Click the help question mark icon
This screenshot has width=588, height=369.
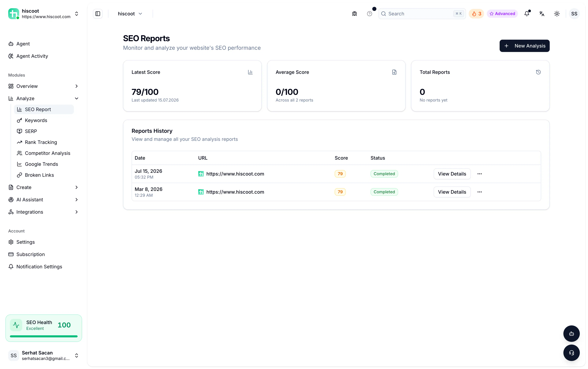pos(369,14)
